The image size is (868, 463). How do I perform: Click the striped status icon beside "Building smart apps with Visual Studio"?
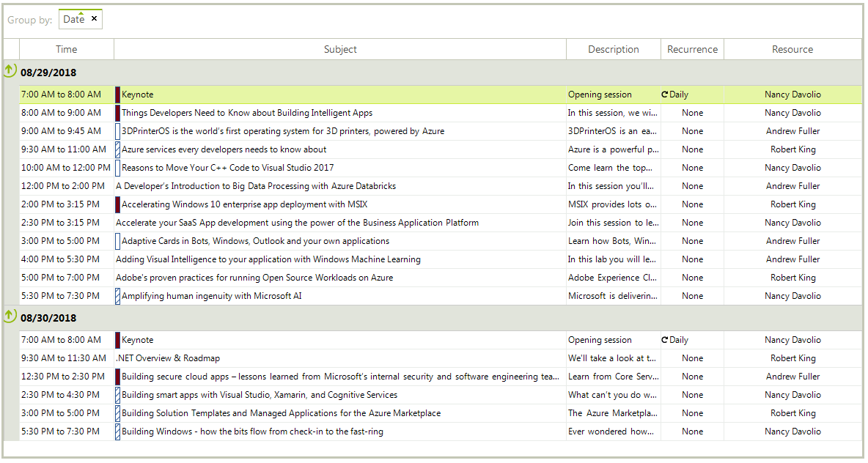(x=117, y=394)
